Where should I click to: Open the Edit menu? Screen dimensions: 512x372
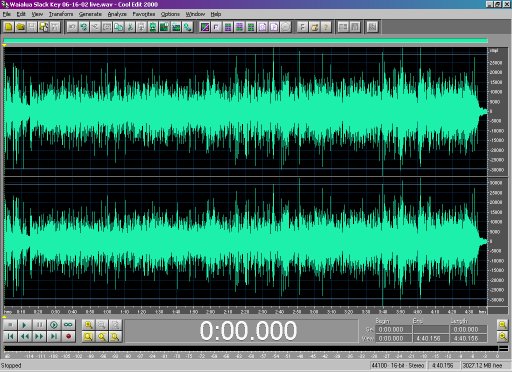click(x=21, y=14)
